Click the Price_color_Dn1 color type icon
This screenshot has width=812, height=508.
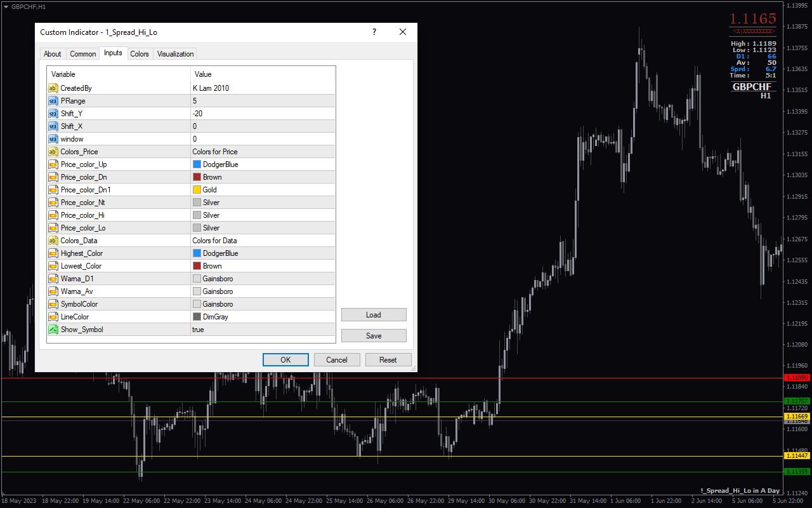(x=53, y=190)
